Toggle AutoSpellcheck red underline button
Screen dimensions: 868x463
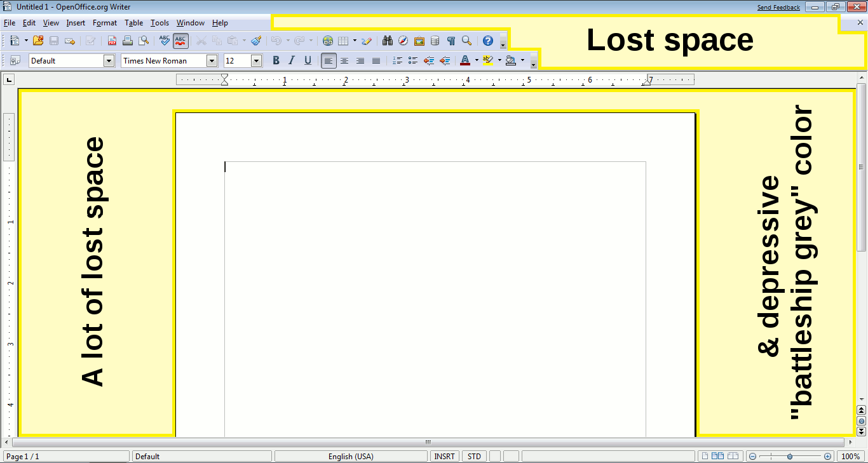point(180,41)
